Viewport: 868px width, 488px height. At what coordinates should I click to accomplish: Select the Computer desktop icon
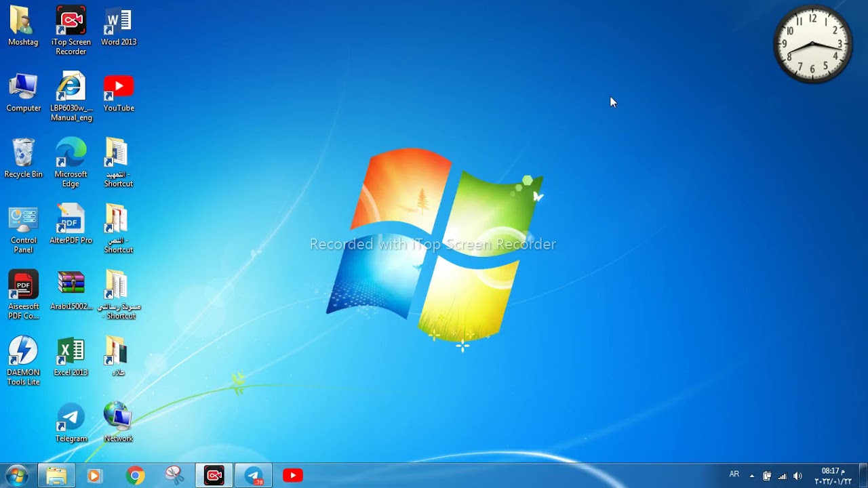pyautogui.click(x=24, y=93)
